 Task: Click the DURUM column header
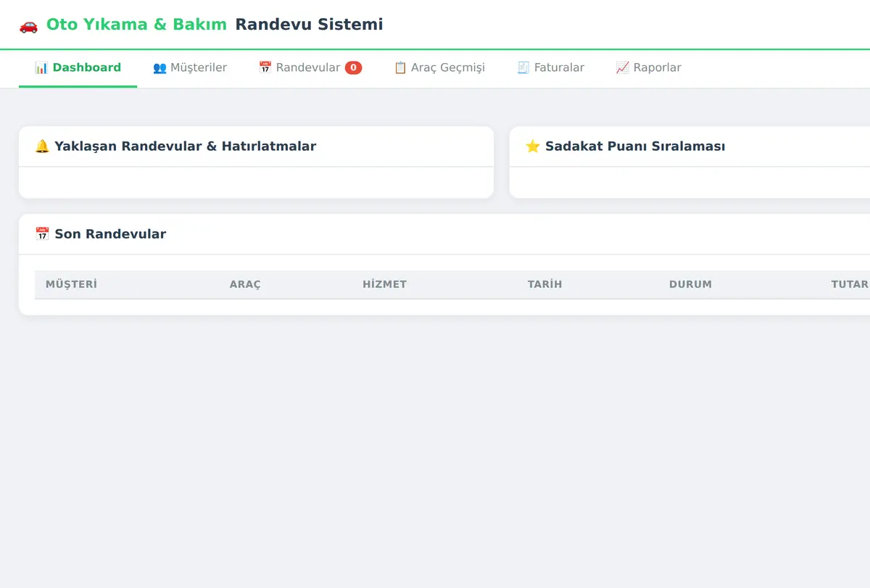pos(690,284)
